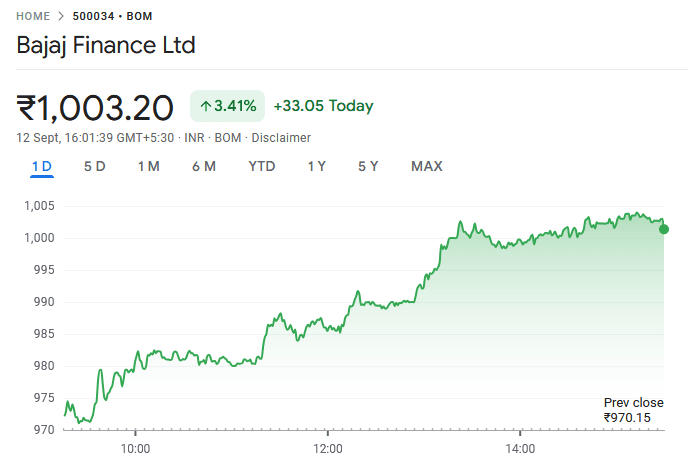The width and height of the screenshot is (688, 457).
Task: Click the Bajaj Finance Ltd title
Action: point(106,45)
